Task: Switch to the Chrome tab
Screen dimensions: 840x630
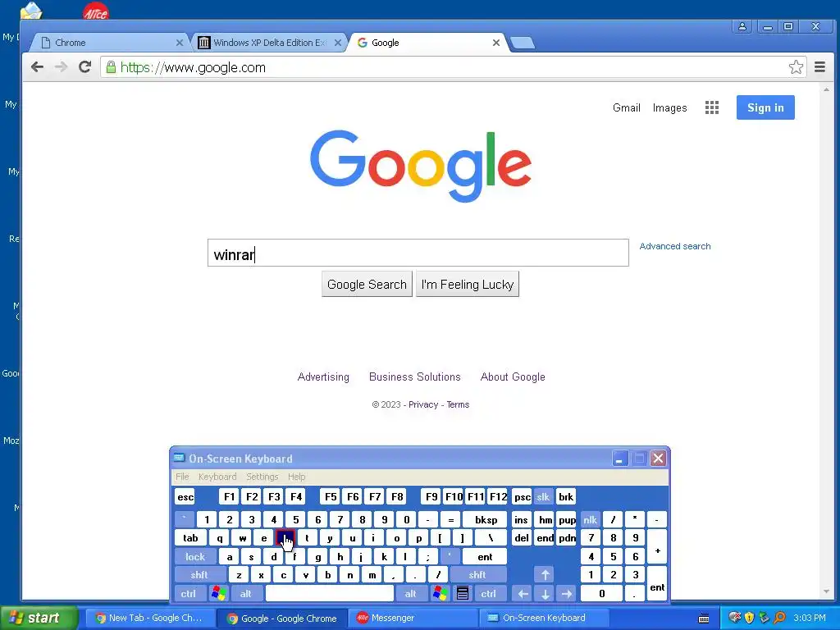Action: pyautogui.click(x=110, y=43)
